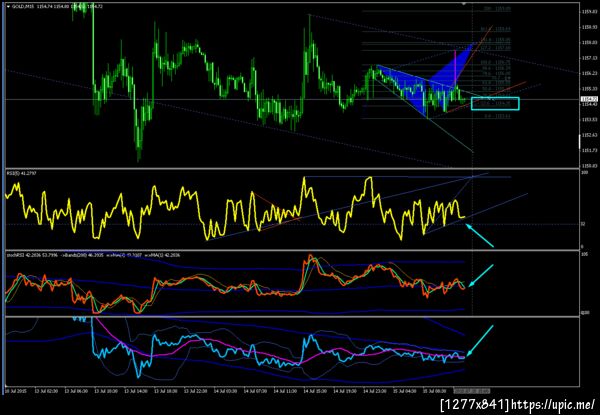Click the 13 Jul 02:00 time label
The image size is (600, 415).
coord(46,392)
